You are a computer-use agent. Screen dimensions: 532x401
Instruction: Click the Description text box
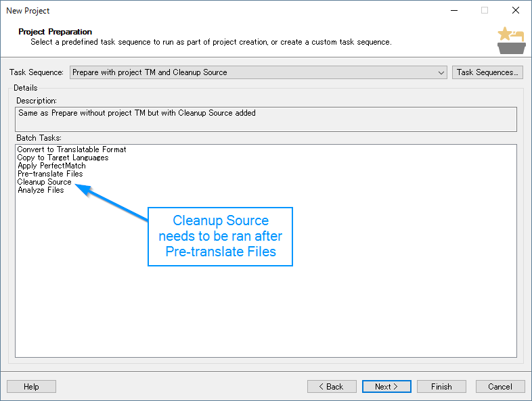point(265,119)
